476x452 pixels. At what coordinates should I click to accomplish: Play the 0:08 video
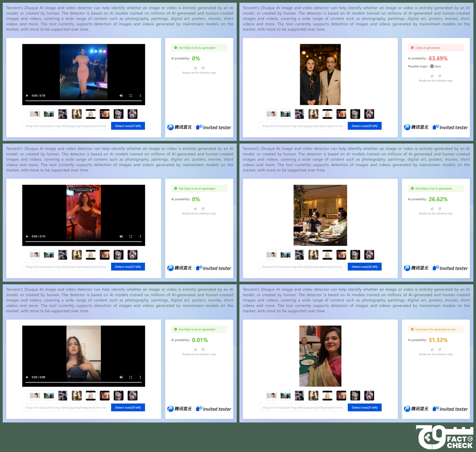27,377
